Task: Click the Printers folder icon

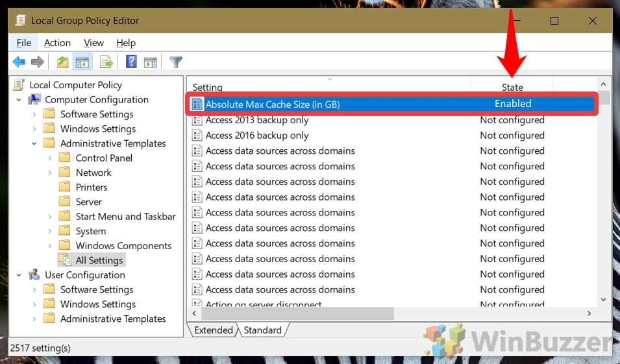Action: [64, 187]
